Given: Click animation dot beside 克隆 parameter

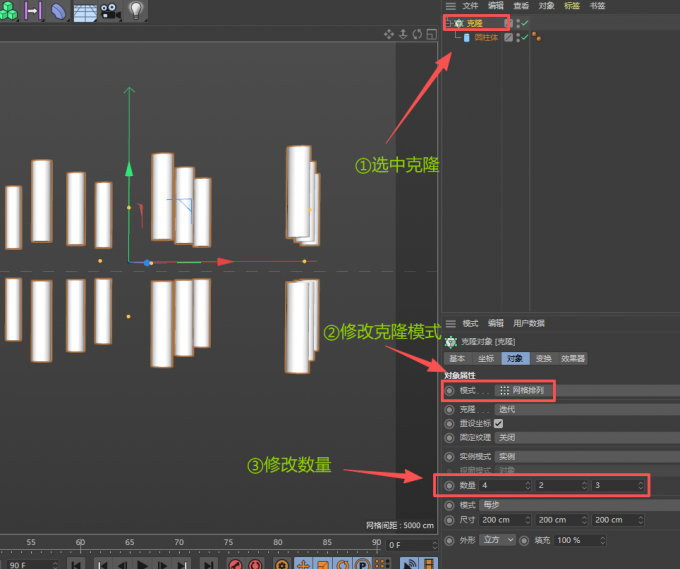Looking at the screenshot, I should point(450,410).
